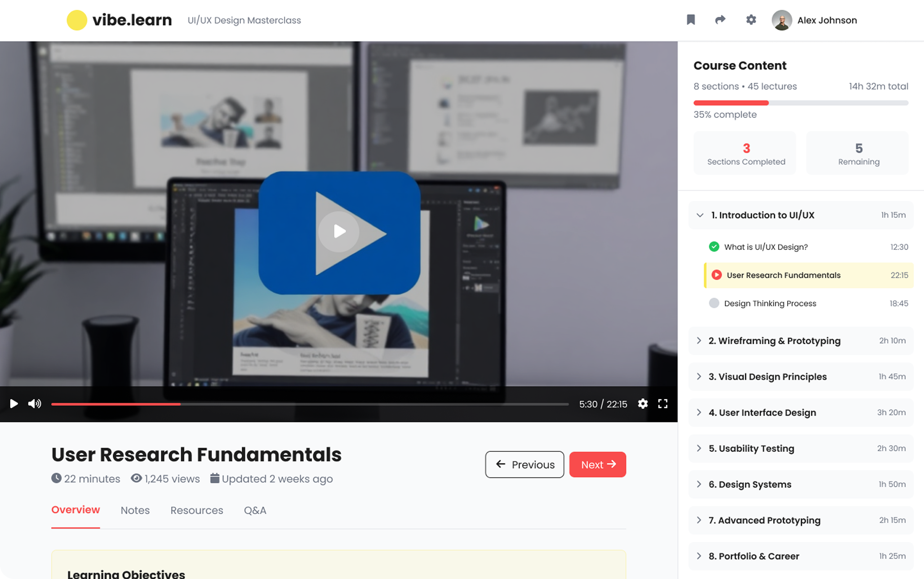Collapse the Introduction to UI/UX section

(x=700, y=215)
